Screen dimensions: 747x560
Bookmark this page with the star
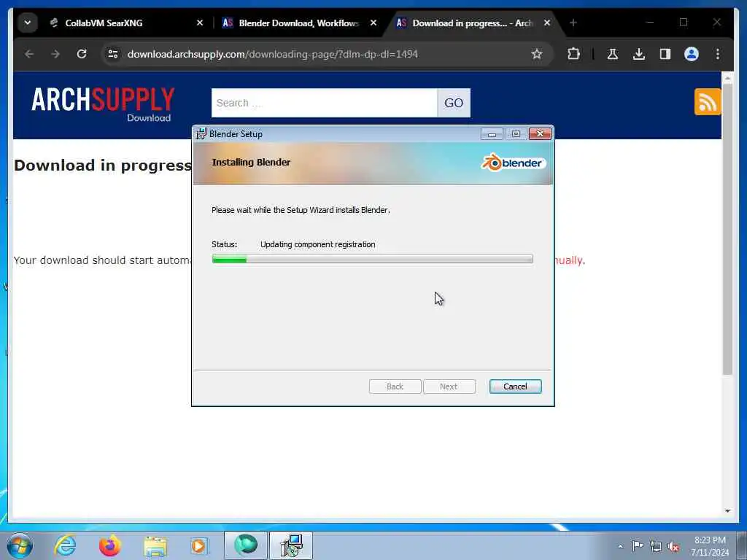[537, 54]
